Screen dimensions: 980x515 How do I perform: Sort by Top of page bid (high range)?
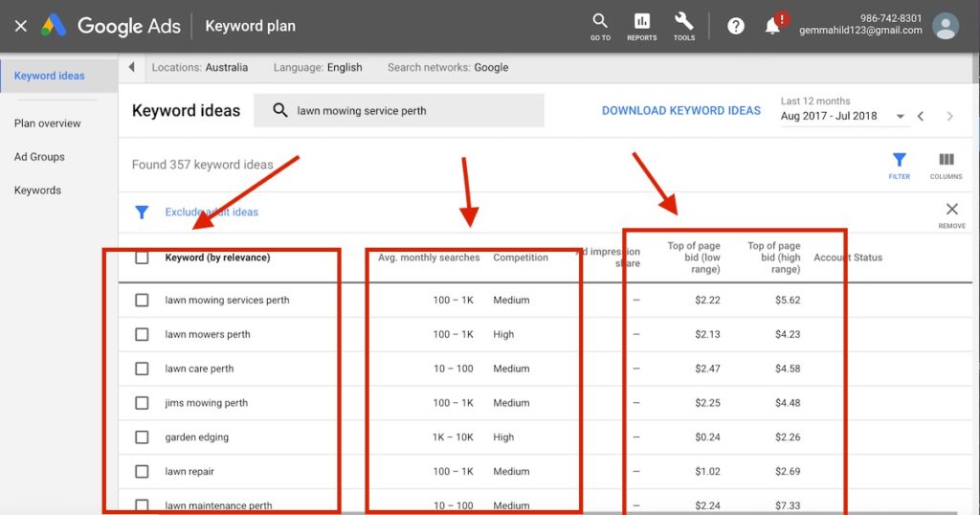point(773,257)
